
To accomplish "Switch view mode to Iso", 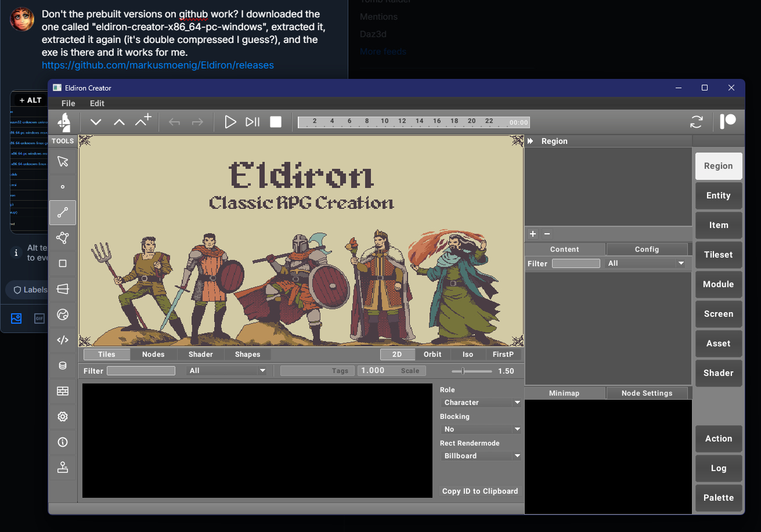I will tap(467, 354).
